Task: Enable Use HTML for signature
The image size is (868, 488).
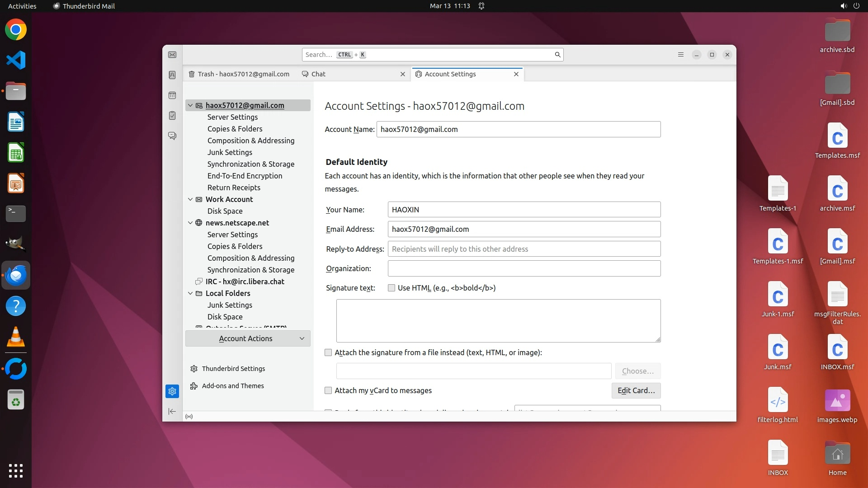Action: point(392,288)
